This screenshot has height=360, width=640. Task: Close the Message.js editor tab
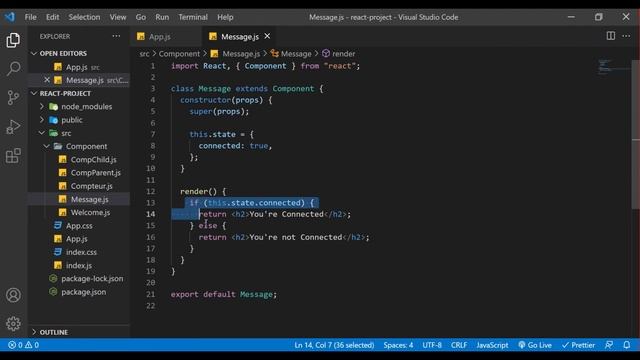(x=267, y=36)
